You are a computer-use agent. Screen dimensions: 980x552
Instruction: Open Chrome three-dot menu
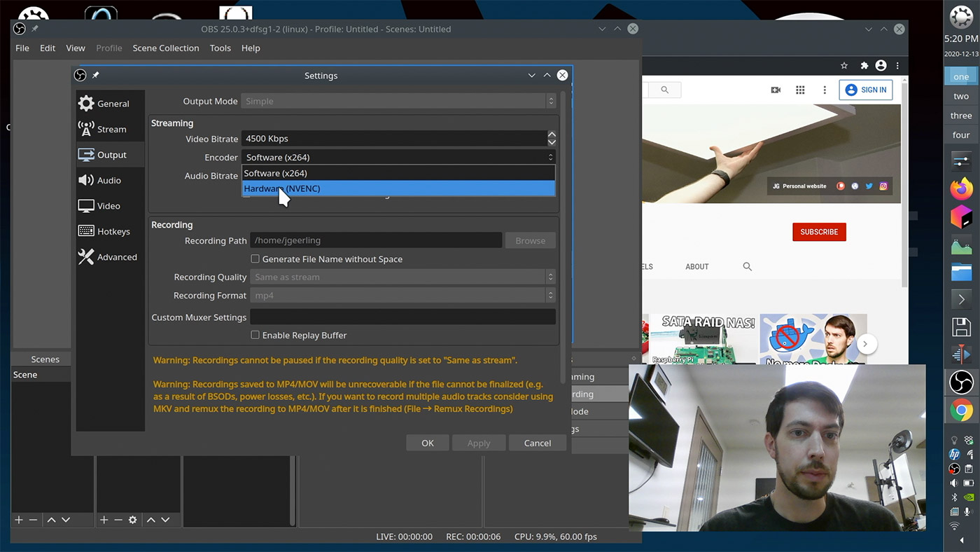tap(897, 65)
